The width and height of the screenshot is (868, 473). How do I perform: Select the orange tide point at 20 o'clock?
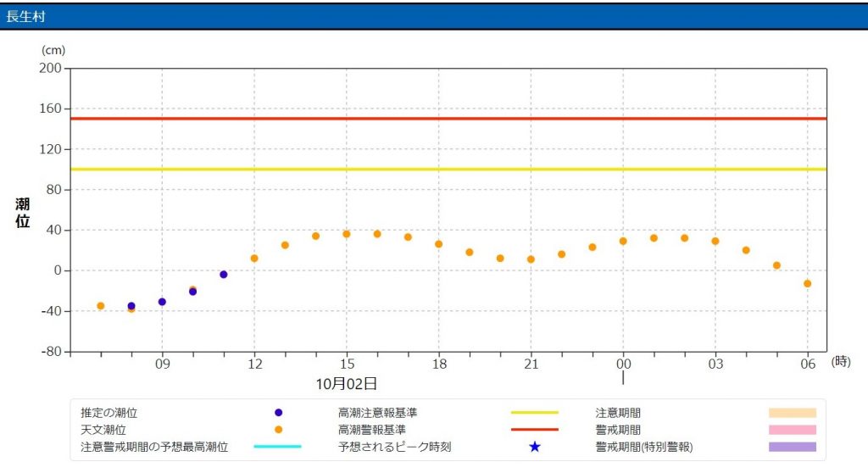click(x=500, y=259)
